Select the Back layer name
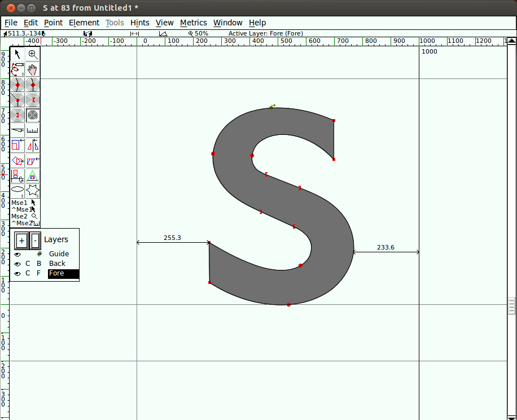The width and height of the screenshot is (517, 420). (57, 264)
